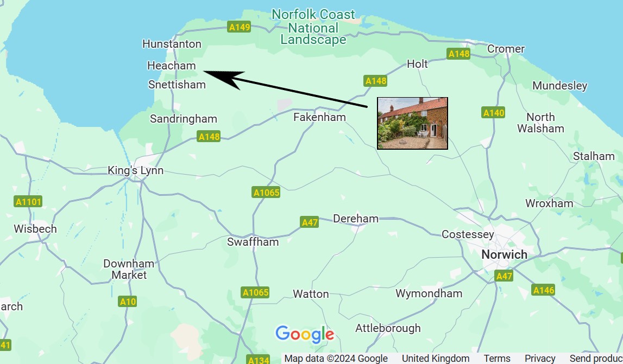Click the Send product feedback link
The height and width of the screenshot is (364, 623).
point(596,359)
